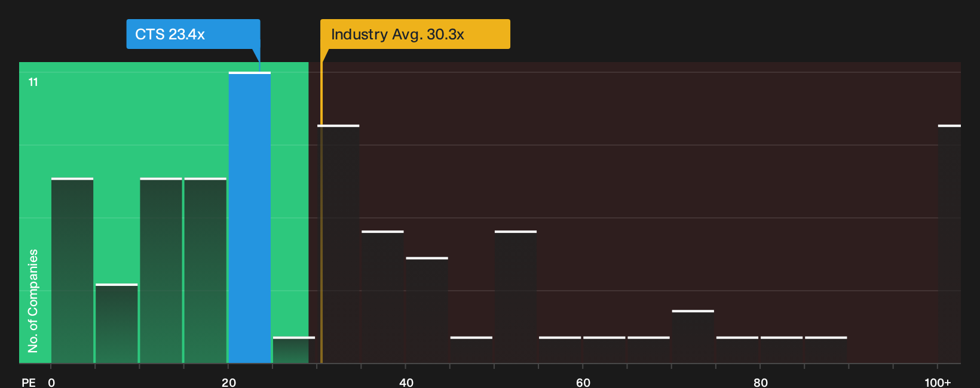Select the blue CTS histogram bar
The width and height of the screenshot is (980, 388).
pyautogui.click(x=250, y=217)
